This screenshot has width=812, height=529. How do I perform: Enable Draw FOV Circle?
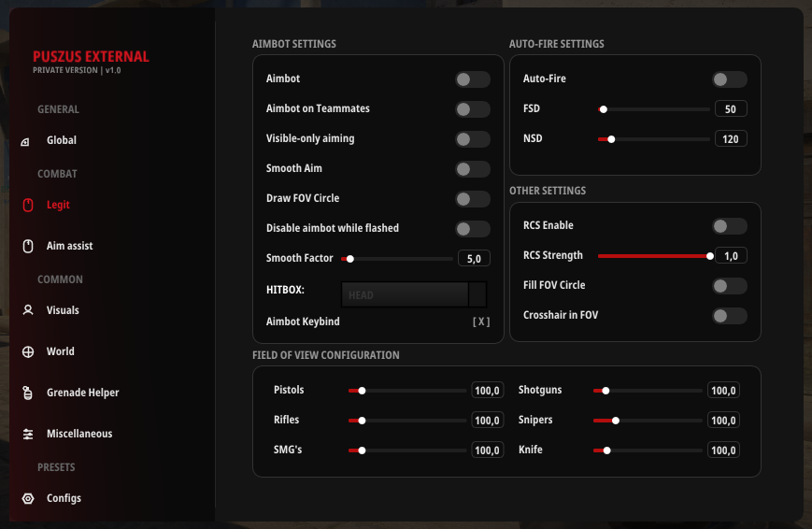472,199
